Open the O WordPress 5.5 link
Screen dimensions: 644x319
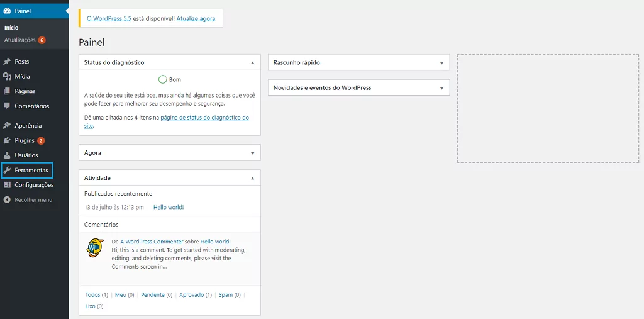coord(109,18)
